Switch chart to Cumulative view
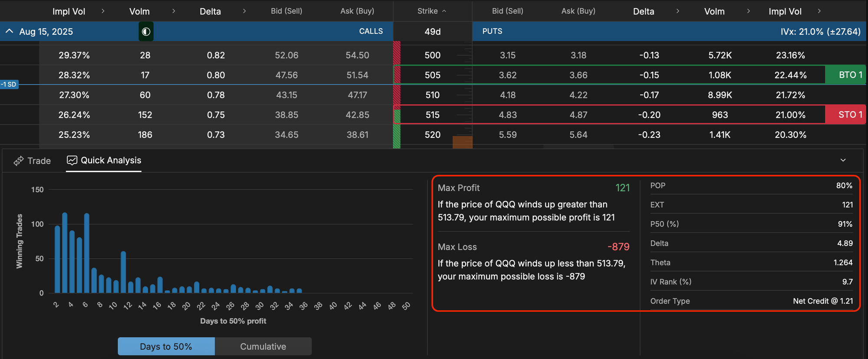868x359 pixels. (263, 346)
